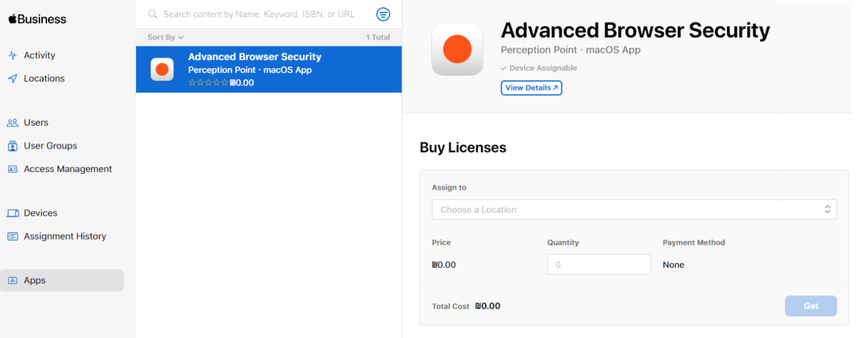Click the Quantity input field

point(598,265)
